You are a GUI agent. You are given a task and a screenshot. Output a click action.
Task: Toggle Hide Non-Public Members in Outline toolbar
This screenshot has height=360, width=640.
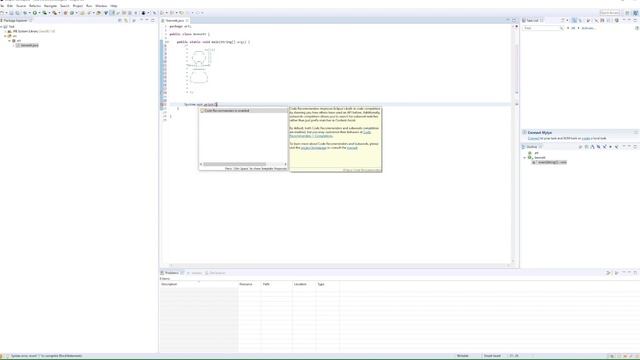pos(611,147)
